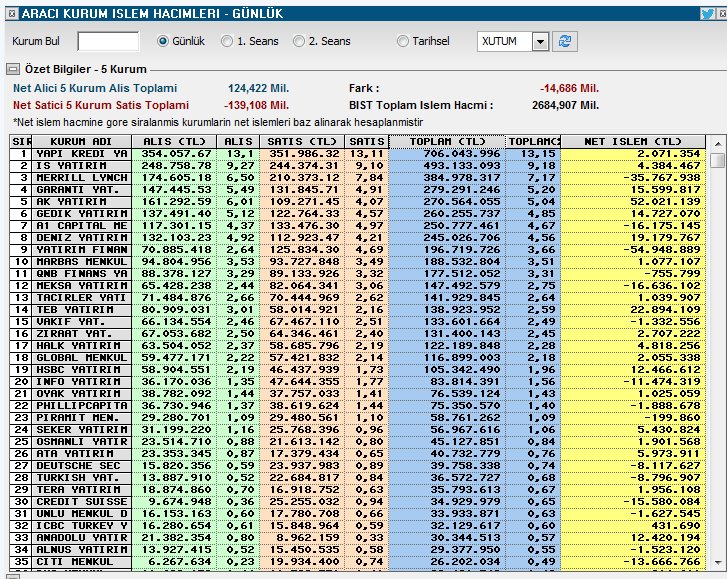Sort by TOPLAM (TL) column header

(x=447, y=141)
